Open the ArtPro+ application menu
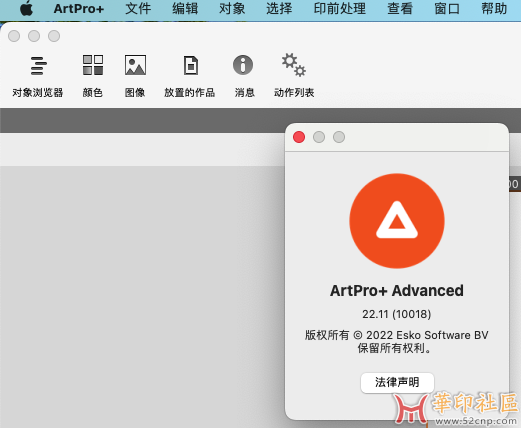 tap(79, 9)
